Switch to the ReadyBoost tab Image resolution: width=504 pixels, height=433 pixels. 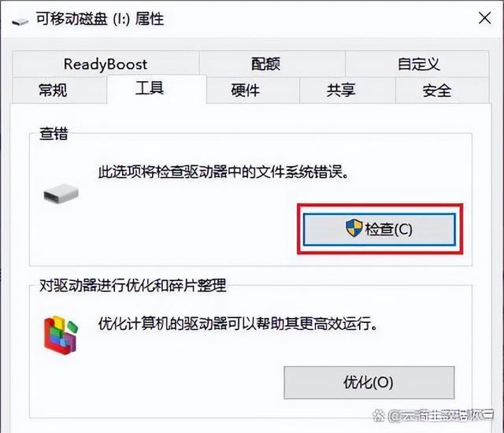click(x=106, y=64)
